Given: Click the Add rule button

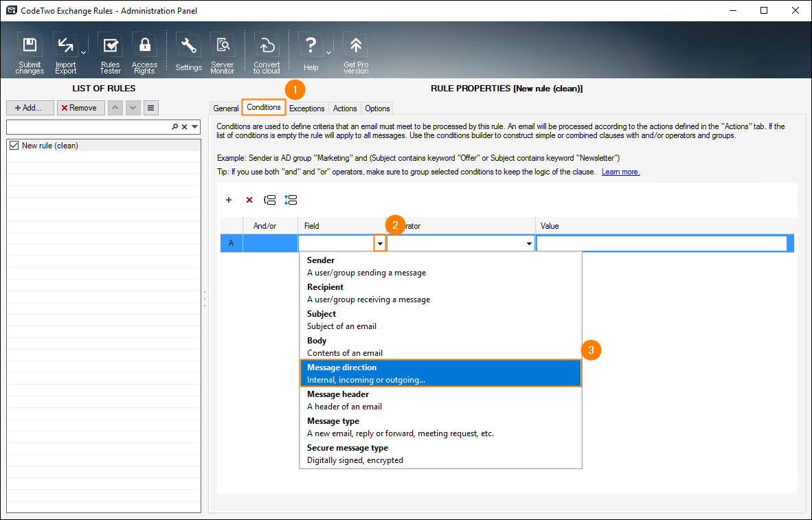Looking at the screenshot, I should (x=30, y=108).
